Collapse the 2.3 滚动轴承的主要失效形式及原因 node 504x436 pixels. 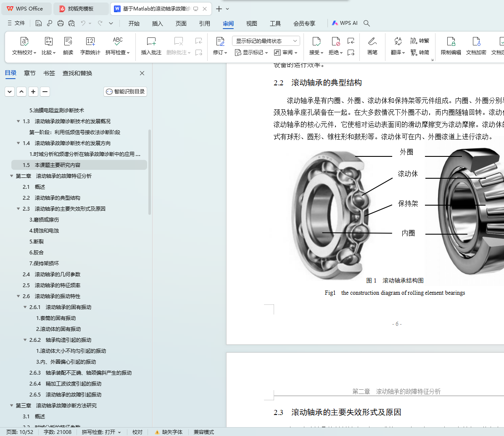pos(18,209)
